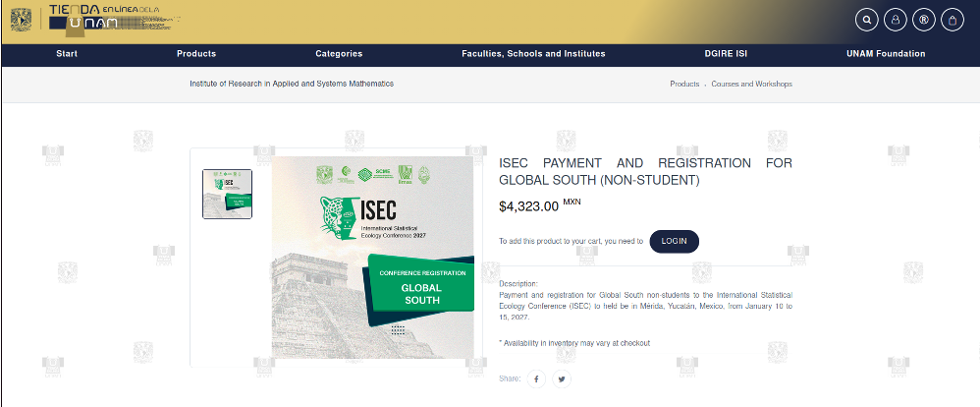Open the search magnifier icon
Screen dimensions: 980x407
866,20
